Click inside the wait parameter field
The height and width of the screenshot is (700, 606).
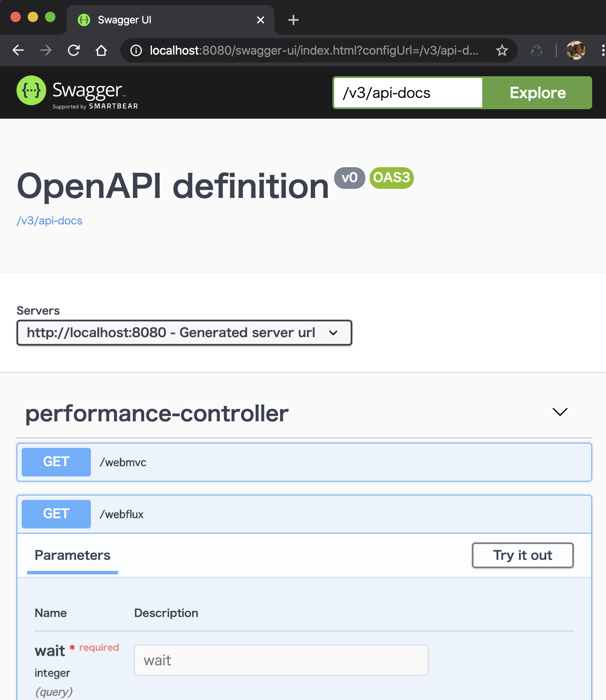280,660
